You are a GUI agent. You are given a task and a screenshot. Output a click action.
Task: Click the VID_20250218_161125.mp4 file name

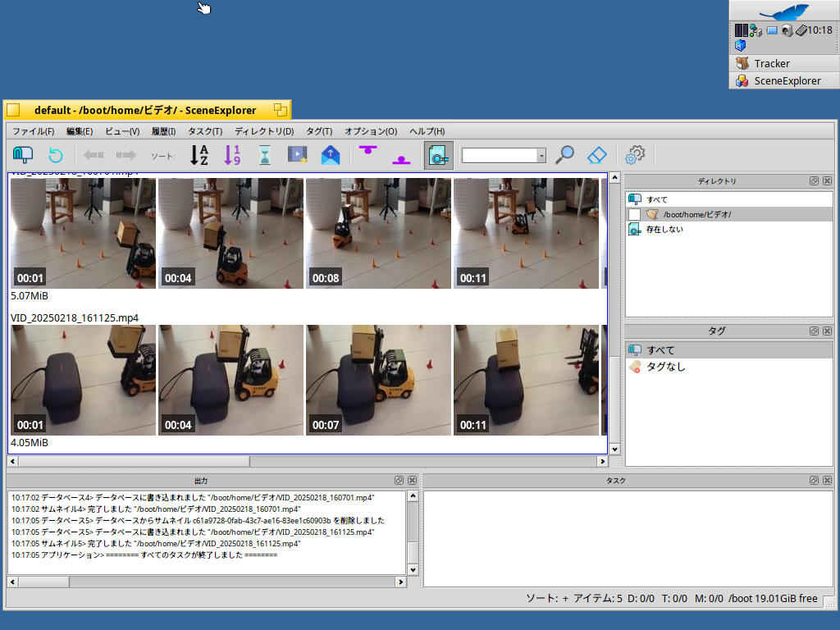tap(75, 317)
